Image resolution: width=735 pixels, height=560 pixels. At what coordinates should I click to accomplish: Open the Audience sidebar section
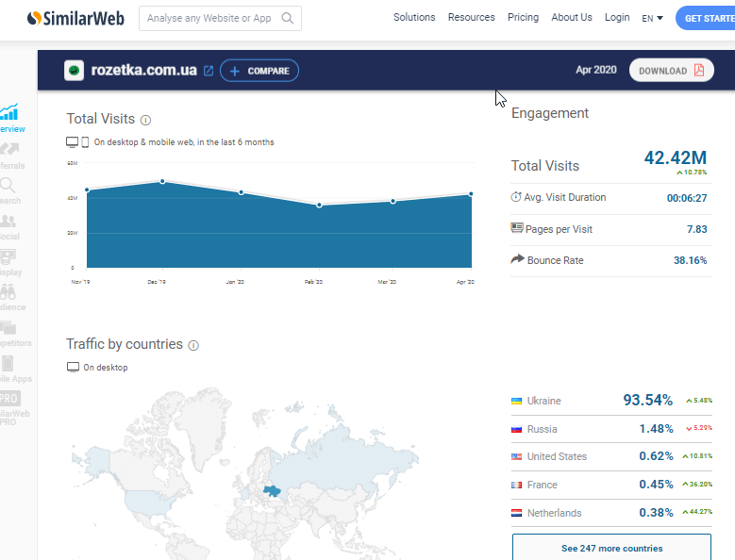click(x=8, y=297)
